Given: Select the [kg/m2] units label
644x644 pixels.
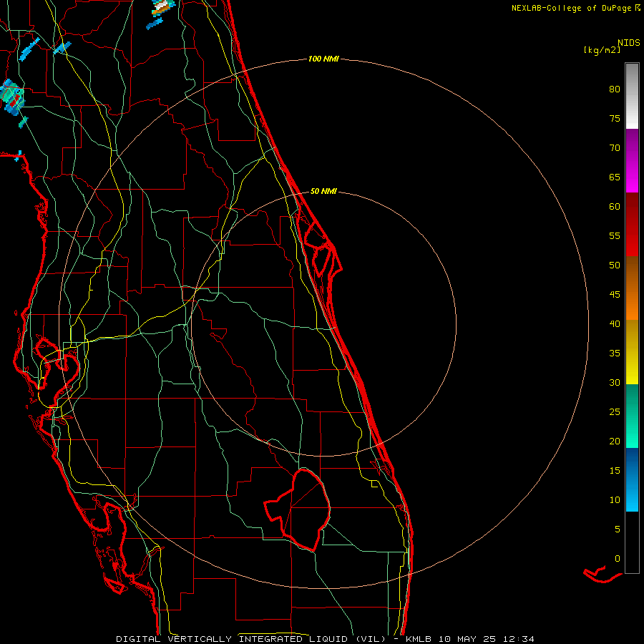Looking at the screenshot, I should (x=602, y=50).
